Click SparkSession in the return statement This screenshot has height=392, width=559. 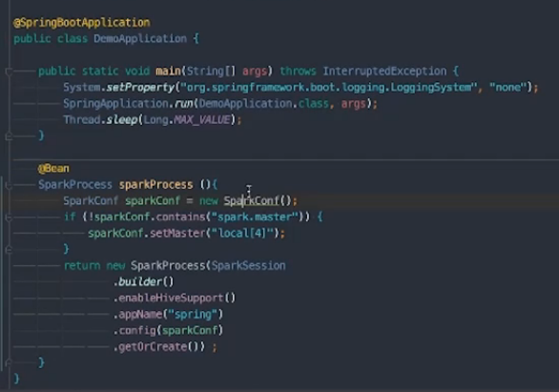[x=248, y=266]
